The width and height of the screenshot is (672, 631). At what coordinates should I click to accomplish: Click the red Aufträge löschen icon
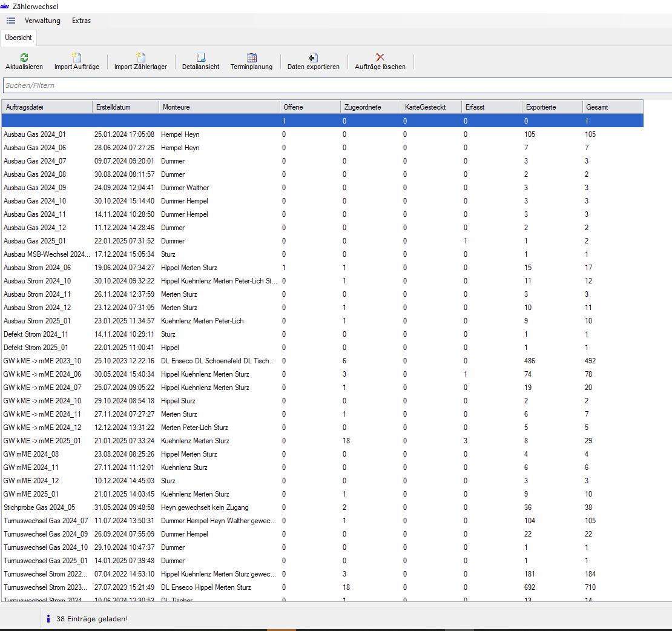[380, 58]
